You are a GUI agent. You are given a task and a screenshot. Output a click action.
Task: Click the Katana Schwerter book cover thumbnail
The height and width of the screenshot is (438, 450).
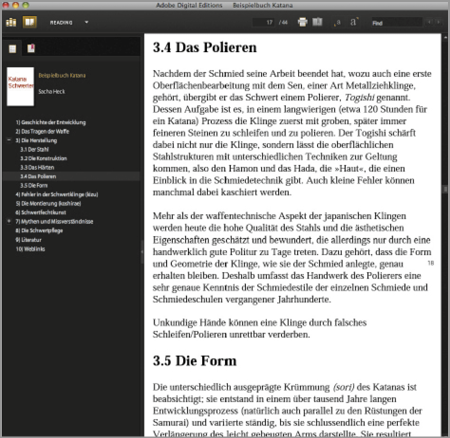pos(20,86)
